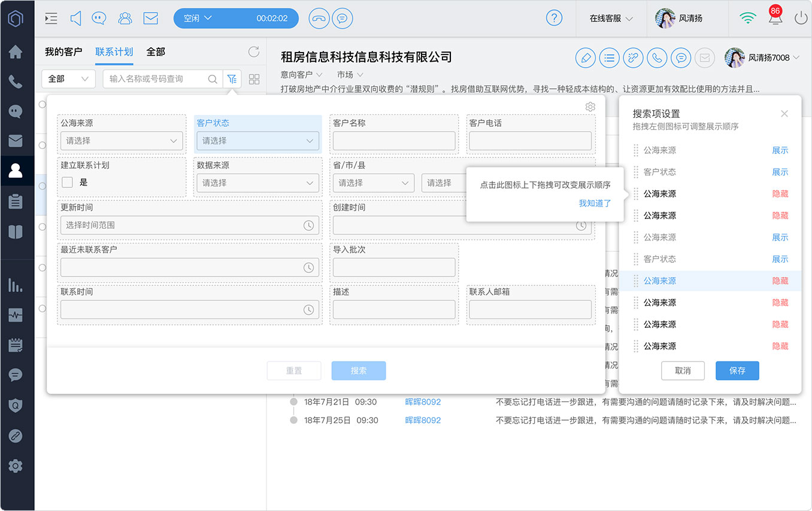
Task: Click 隐藏 on the highlighted 公海来源 row
Action: tap(780, 281)
